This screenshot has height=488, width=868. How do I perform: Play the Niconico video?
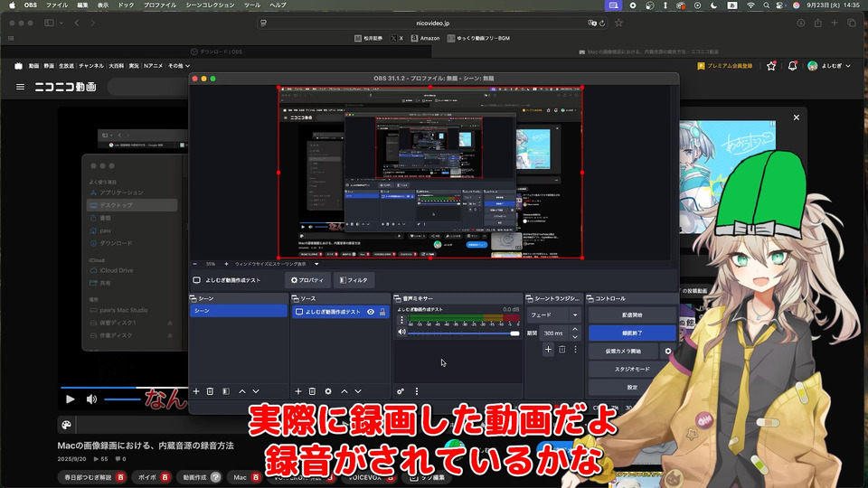point(71,399)
